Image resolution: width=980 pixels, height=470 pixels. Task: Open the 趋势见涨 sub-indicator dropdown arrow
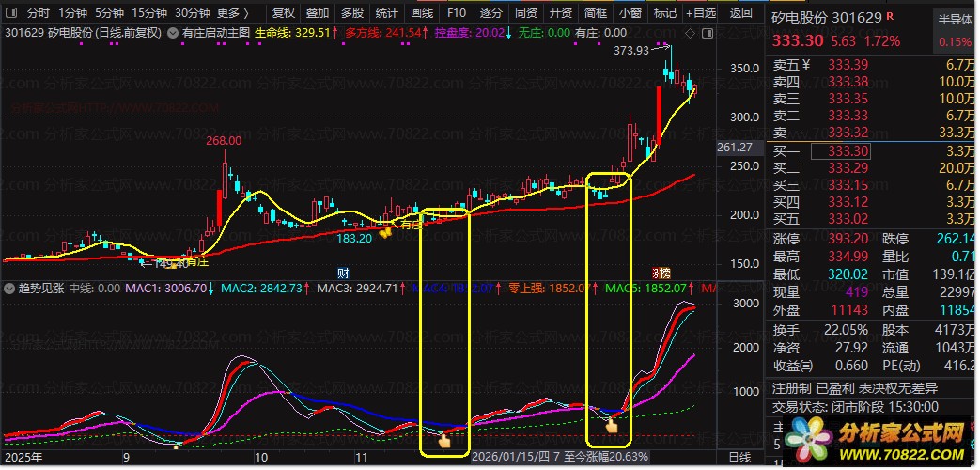pos(8,289)
